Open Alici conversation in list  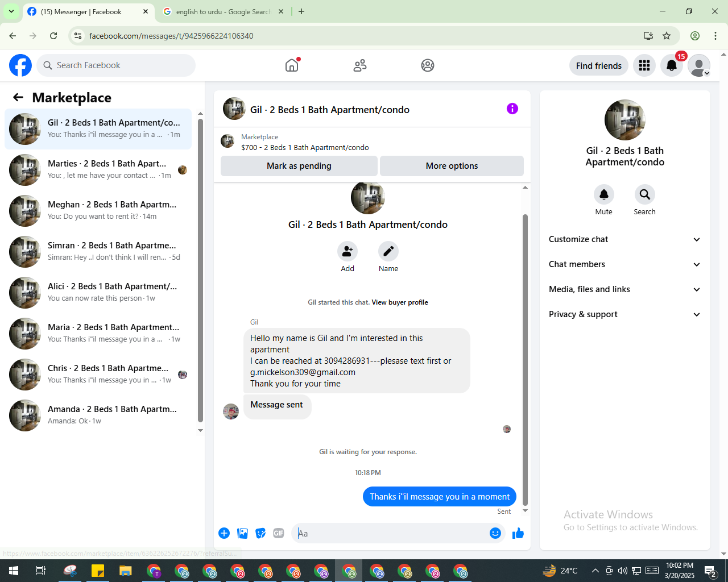pyautogui.click(x=98, y=293)
